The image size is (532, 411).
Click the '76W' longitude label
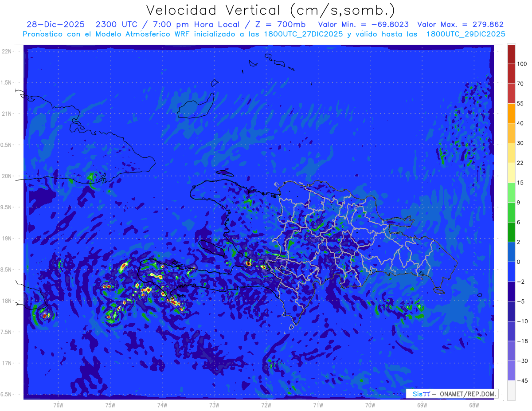(x=58, y=405)
